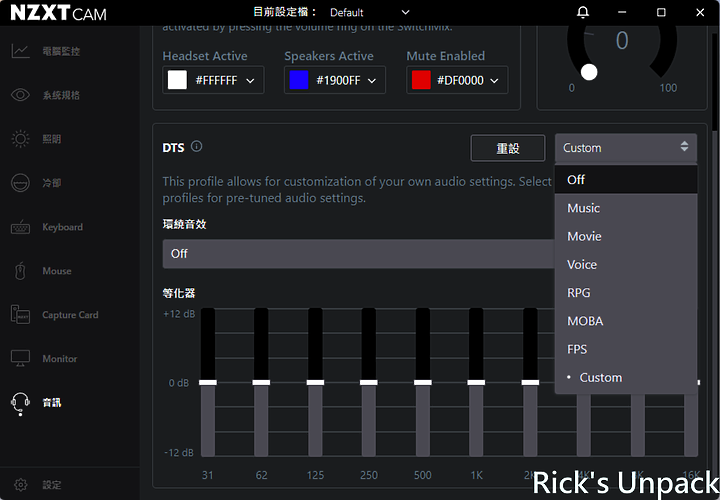Viewport: 720px width, 500px height.
Task: Open the Keyboard icon in sidebar
Action: coord(20,227)
